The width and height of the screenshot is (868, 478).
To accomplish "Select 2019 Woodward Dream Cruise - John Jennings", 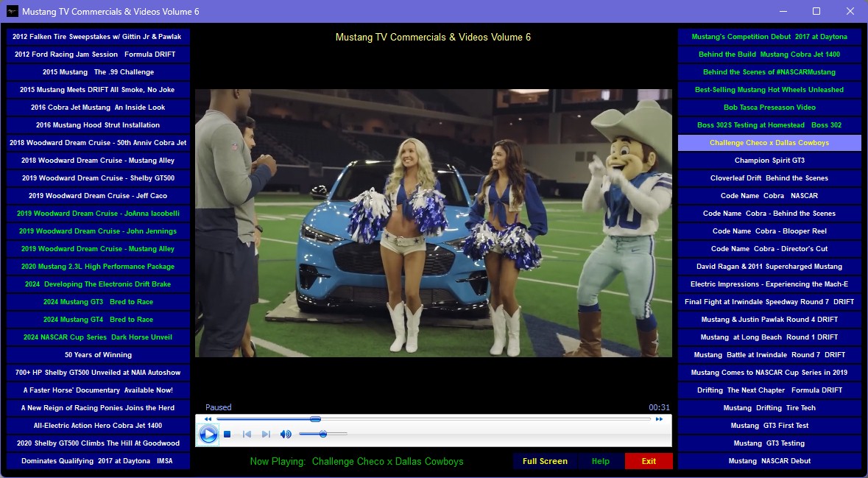I will coord(98,231).
